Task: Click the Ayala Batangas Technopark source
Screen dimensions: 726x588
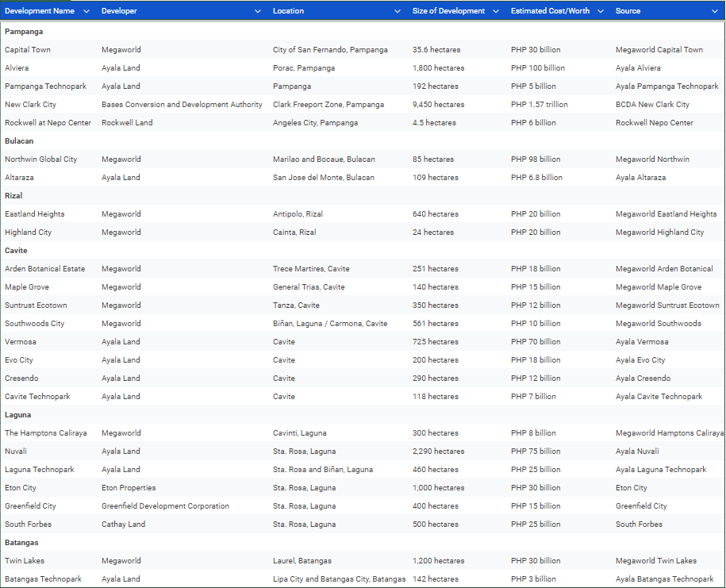Action: tap(664, 578)
